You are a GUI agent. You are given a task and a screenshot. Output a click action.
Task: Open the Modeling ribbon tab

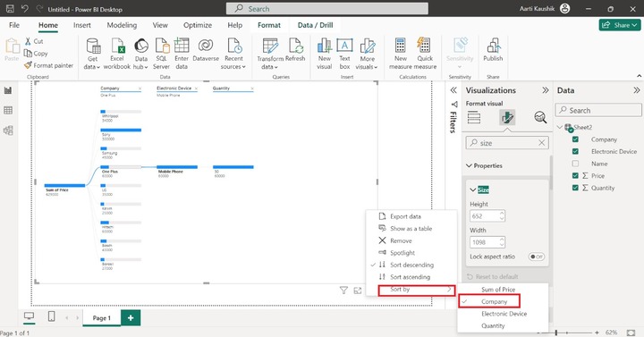point(122,25)
